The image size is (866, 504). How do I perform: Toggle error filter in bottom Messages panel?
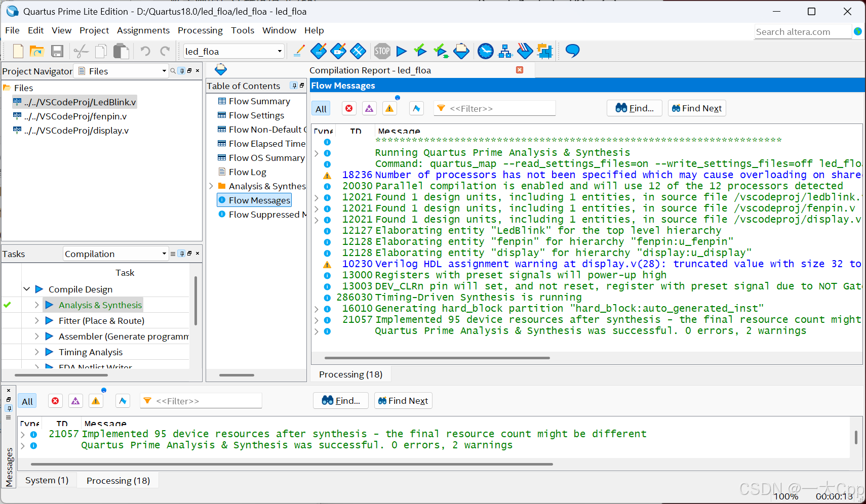coord(55,401)
